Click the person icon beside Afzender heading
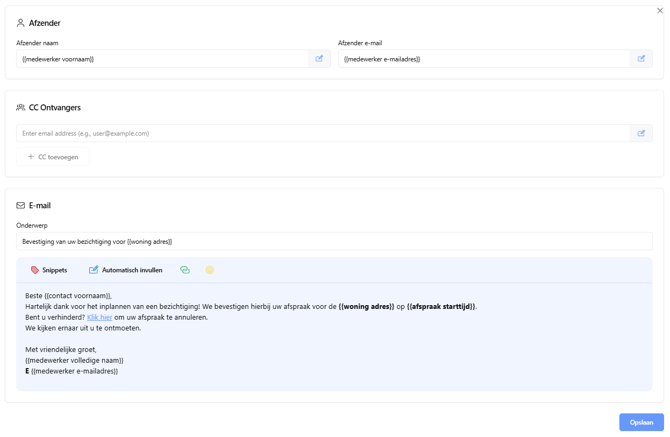Image resolution: width=670 pixels, height=437 pixels. click(21, 23)
